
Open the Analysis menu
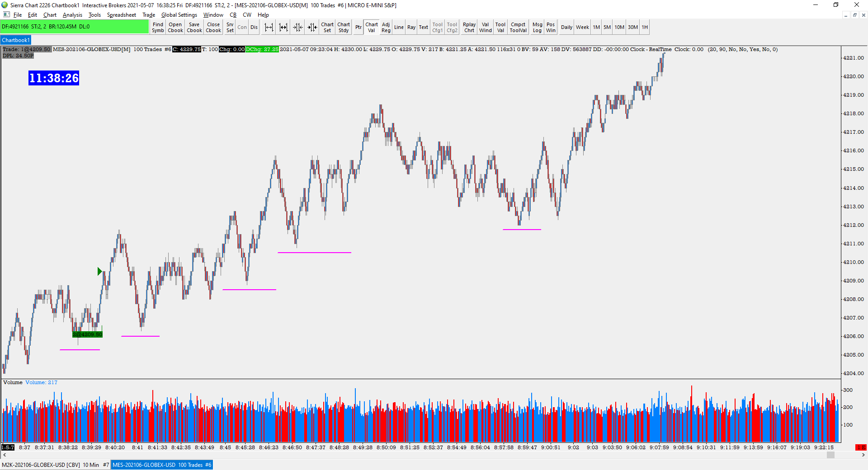[72, 15]
